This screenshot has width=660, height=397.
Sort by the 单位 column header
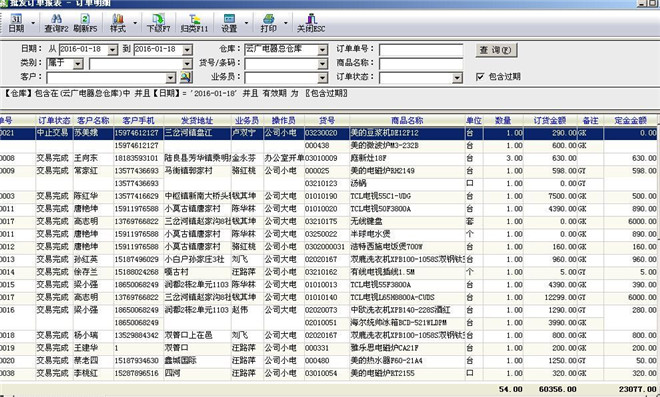474,120
